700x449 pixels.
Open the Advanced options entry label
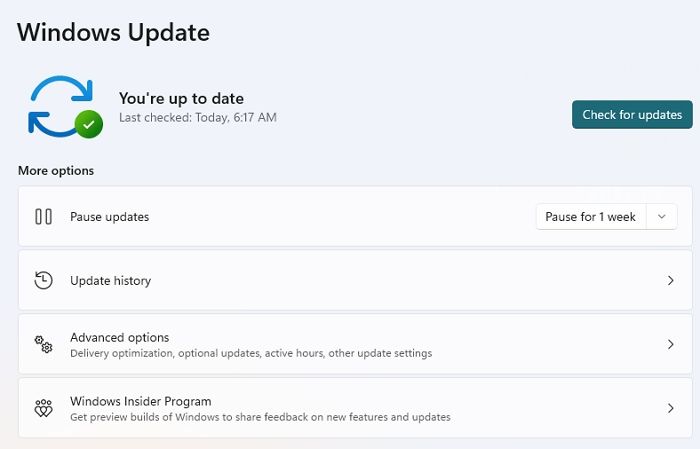(119, 338)
